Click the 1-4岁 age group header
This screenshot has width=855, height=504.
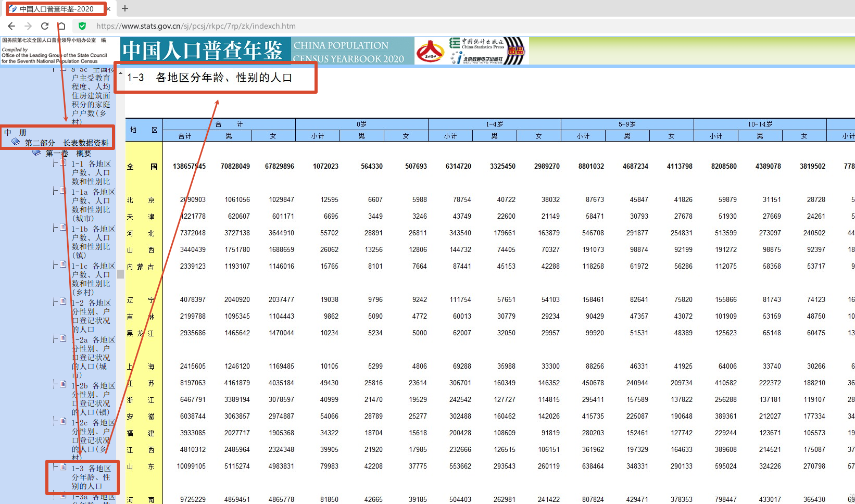pyautogui.click(x=495, y=124)
